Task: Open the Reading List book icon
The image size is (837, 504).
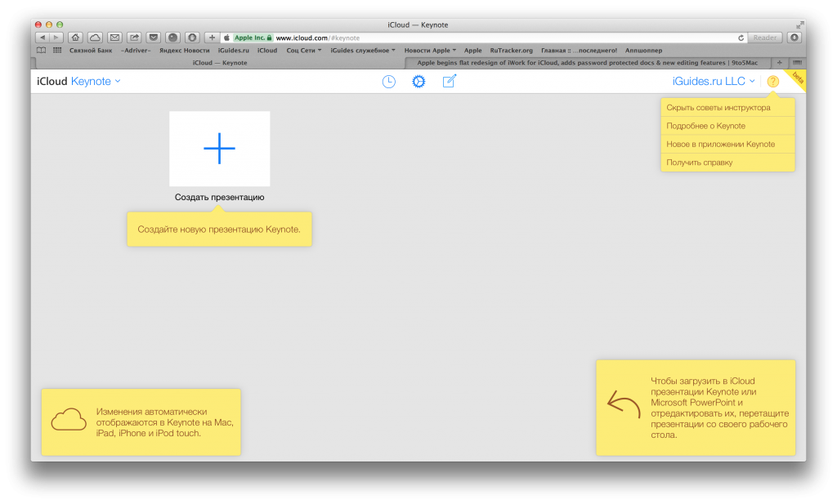Action: click(x=41, y=50)
